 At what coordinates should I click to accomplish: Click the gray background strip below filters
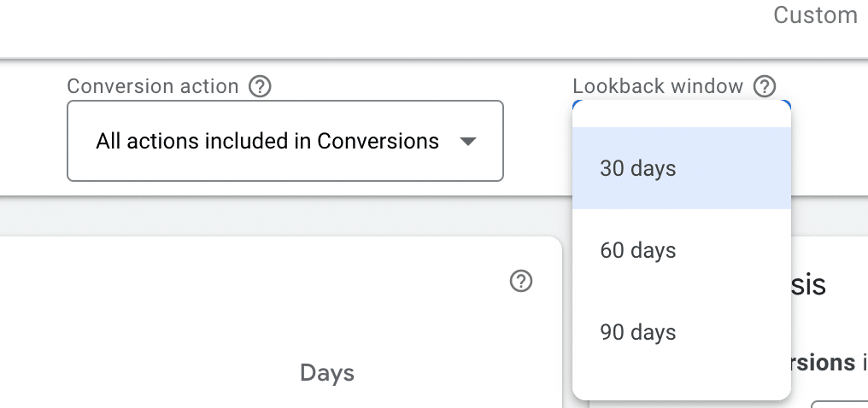click(x=277, y=217)
